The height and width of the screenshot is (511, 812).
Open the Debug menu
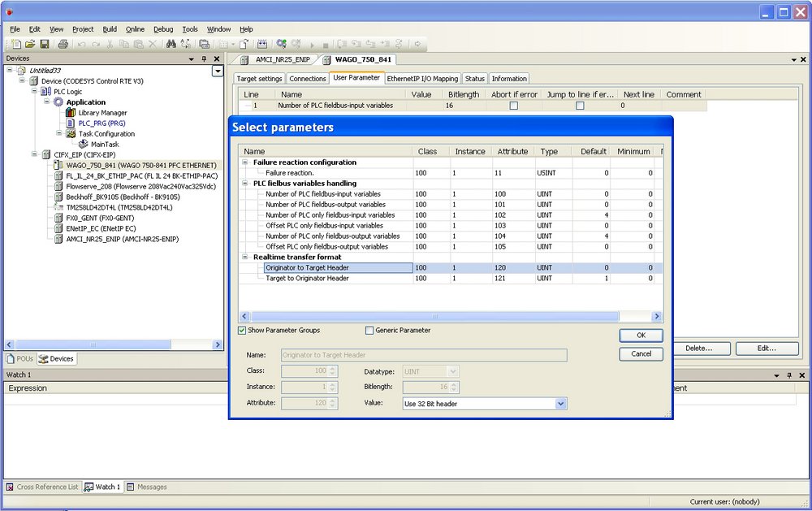[x=163, y=29]
